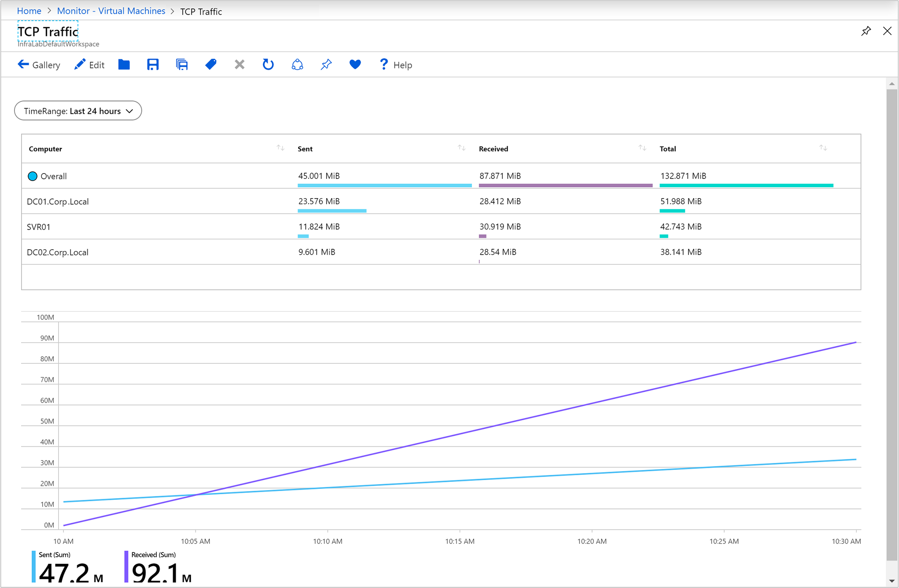Open the TimeRange Last 24 hours dropdown
899x588 pixels.
click(78, 111)
